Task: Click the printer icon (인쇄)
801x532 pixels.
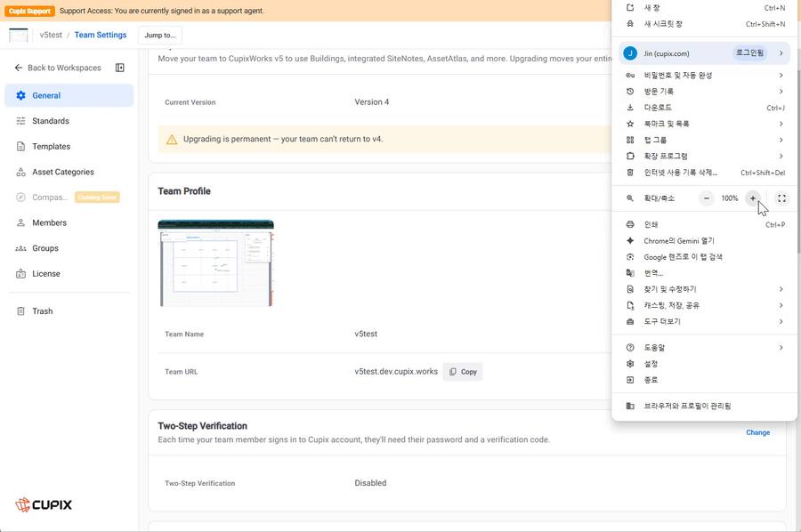Action: click(630, 224)
